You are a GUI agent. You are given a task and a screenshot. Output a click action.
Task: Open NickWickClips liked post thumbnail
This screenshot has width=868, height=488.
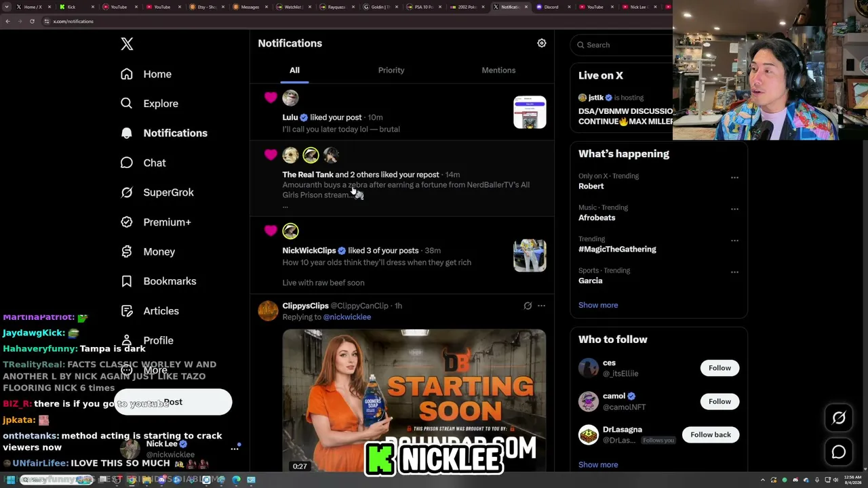coord(530,256)
